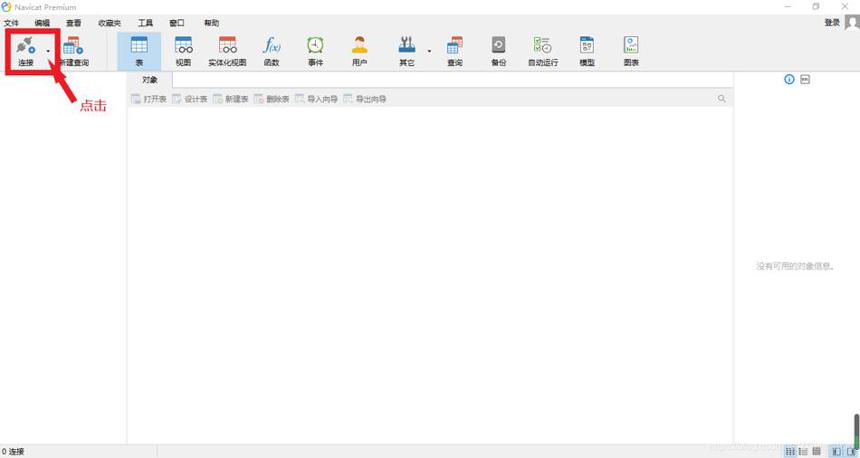Open 自动运行 (Automation) icon
This screenshot has height=458, width=860.
pyautogui.click(x=543, y=52)
